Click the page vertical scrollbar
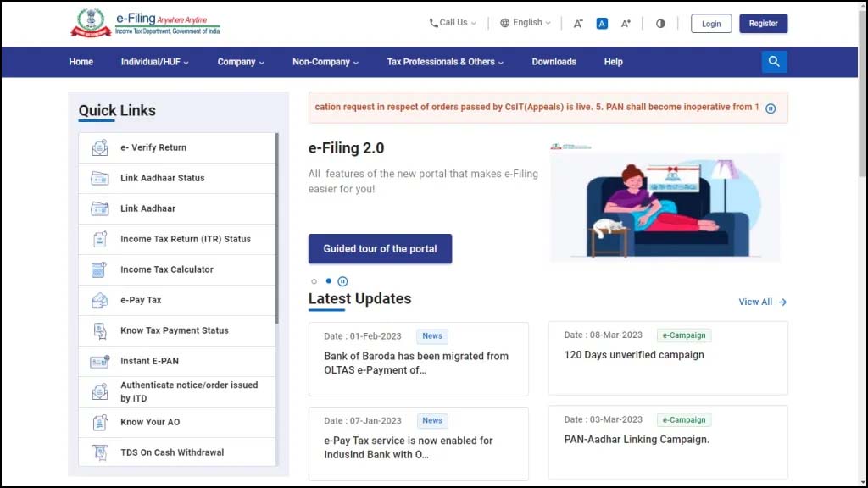This screenshot has height=488, width=868. click(x=862, y=94)
